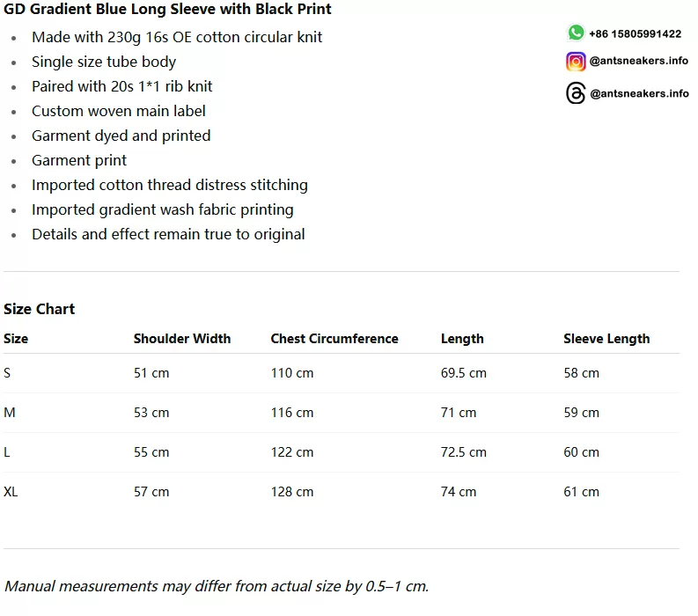Click the 72.5 cm length value for L
698x616 pixels.
[x=463, y=452]
